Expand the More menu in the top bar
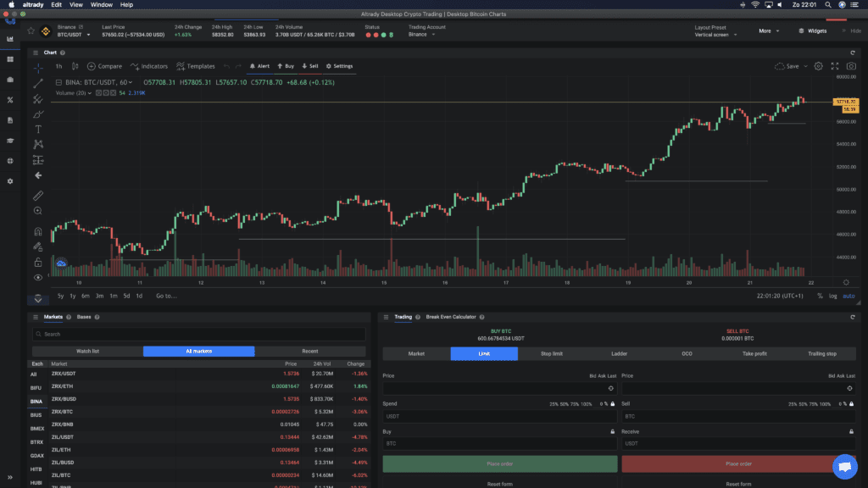Screen dimensions: 868x488 point(768,30)
